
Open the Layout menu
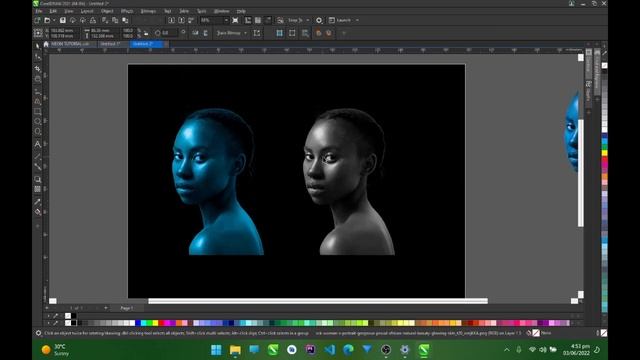pos(87,11)
